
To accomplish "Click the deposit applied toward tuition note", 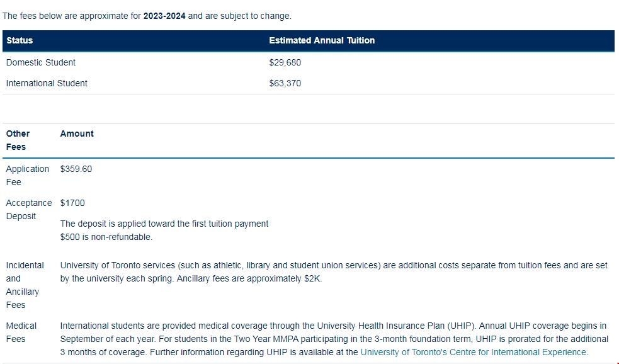I will point(164,224).
